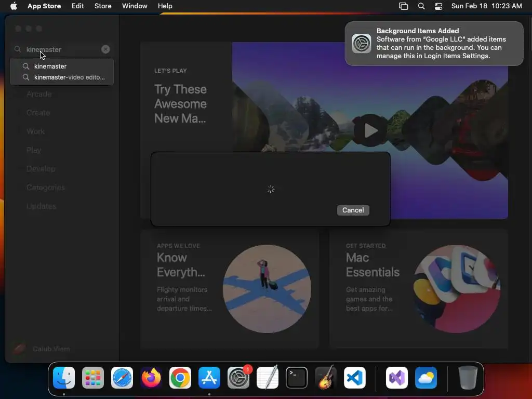The height and width of the screenshot is (399, 532).
Task: Open Visual Studio purple icon in Dock
Action: coord(396,378)
